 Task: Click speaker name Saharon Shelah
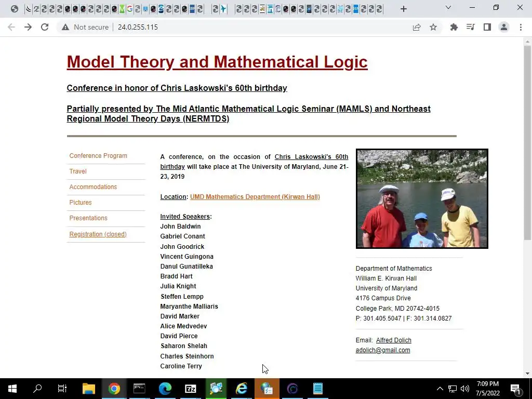(x=183, y=345)
